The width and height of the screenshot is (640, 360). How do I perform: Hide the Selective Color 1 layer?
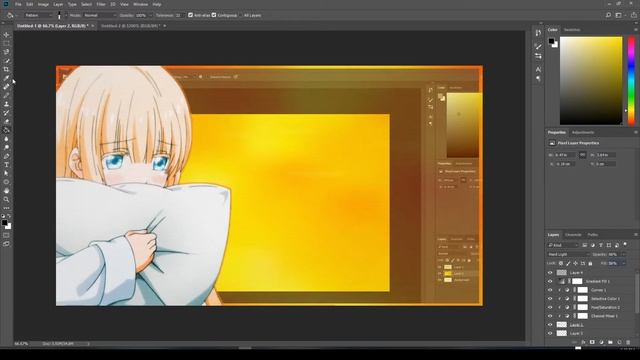[550, 299]
